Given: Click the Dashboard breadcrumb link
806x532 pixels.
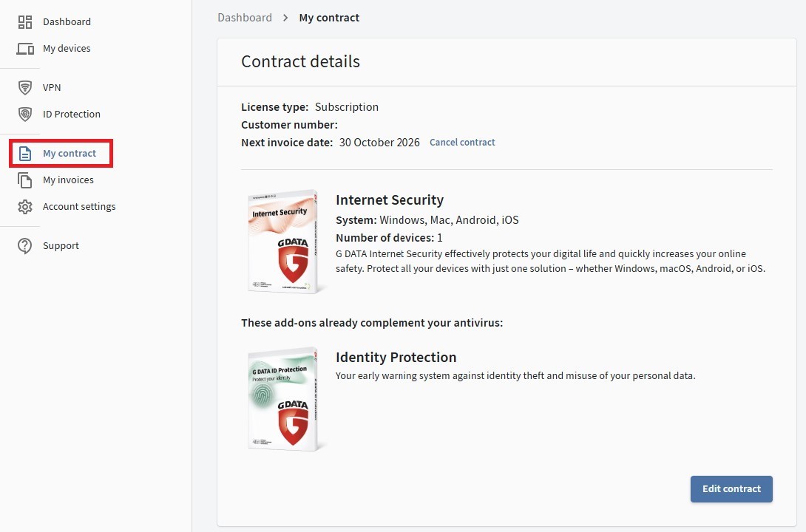Looking at the screenshot, I should tap(245, 18).
